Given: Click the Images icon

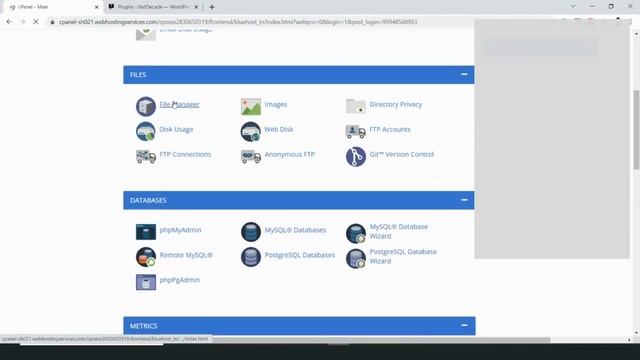Looking at the screenshot, I should pos(251,107).
